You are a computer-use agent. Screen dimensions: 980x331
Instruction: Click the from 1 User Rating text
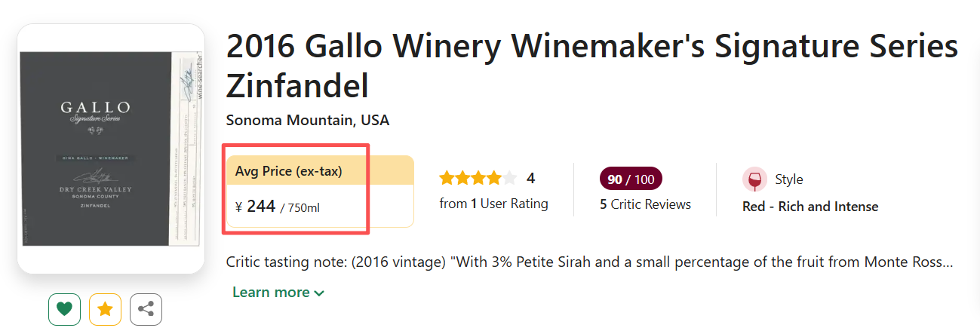pyautogui.click(x=493, y=204)
